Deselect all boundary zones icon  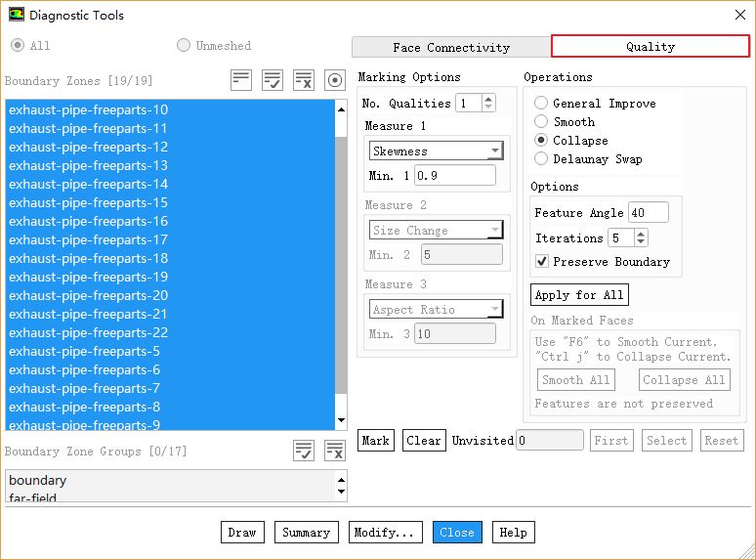(304, 80)
